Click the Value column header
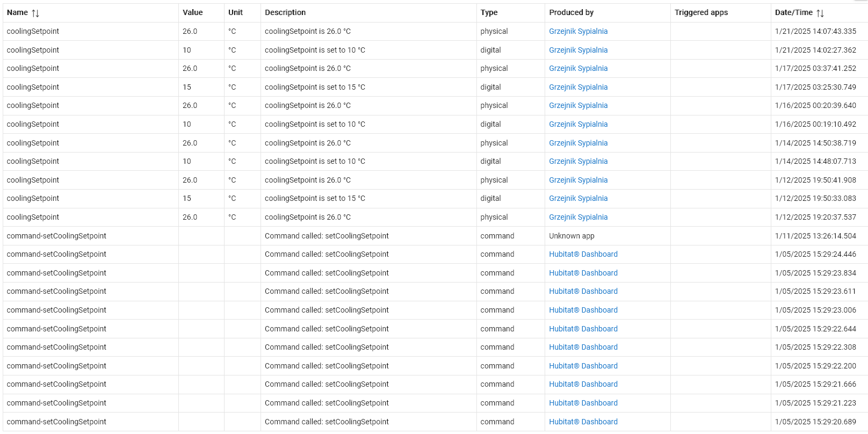Viewport: 868px width, 434px height. 192,12
